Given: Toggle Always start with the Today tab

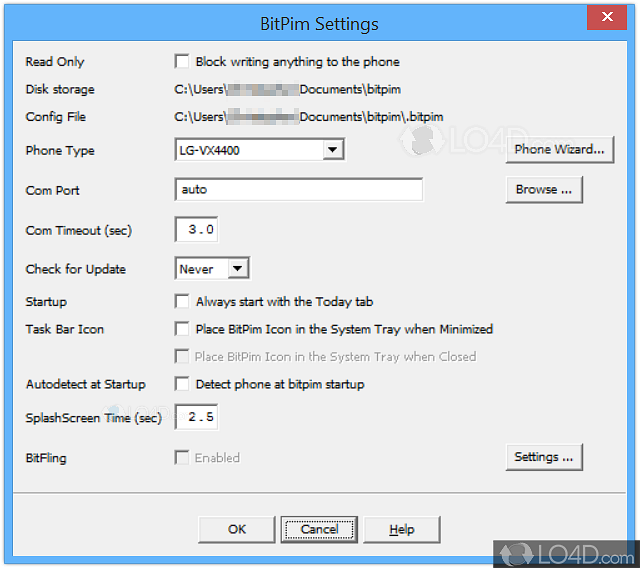Looking at the screenshot, I should point(182,301).
